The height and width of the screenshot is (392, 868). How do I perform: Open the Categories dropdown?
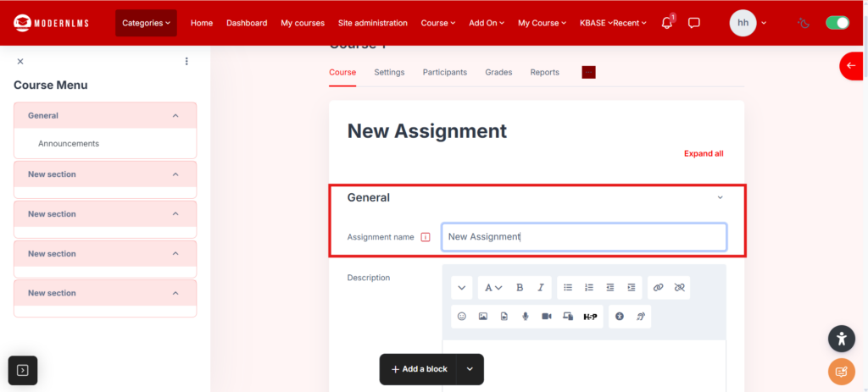tap(146, 23)
